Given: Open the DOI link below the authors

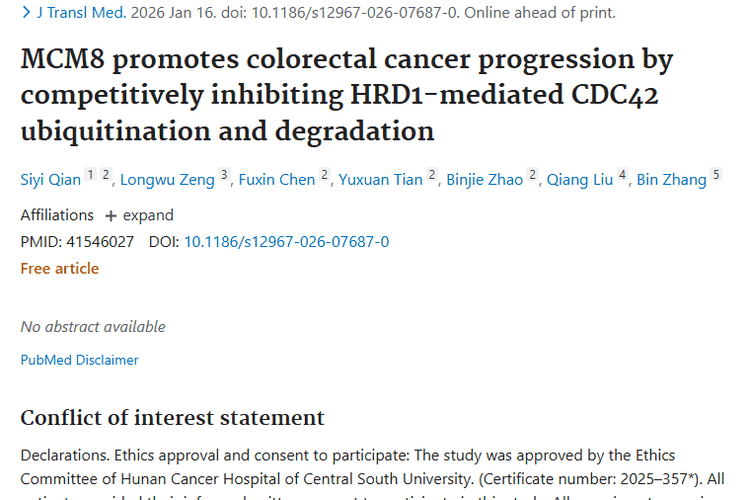Looking at the screenshot, I should click(286, 242).
